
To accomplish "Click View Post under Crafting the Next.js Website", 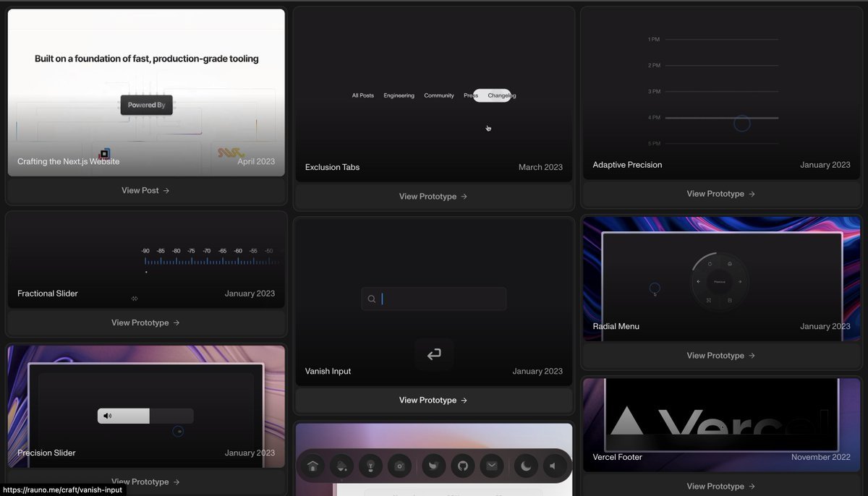I will [x=145, y=191].
